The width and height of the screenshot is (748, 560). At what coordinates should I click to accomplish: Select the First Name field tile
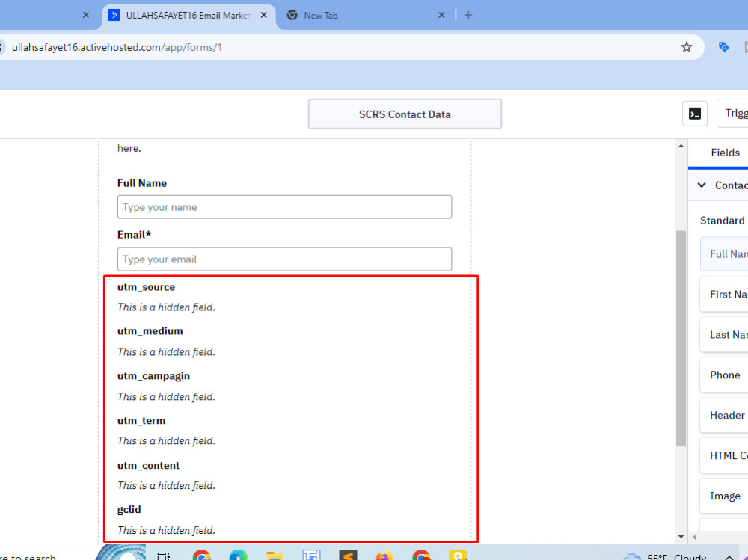pyautogui.click(x=724, y=295)
